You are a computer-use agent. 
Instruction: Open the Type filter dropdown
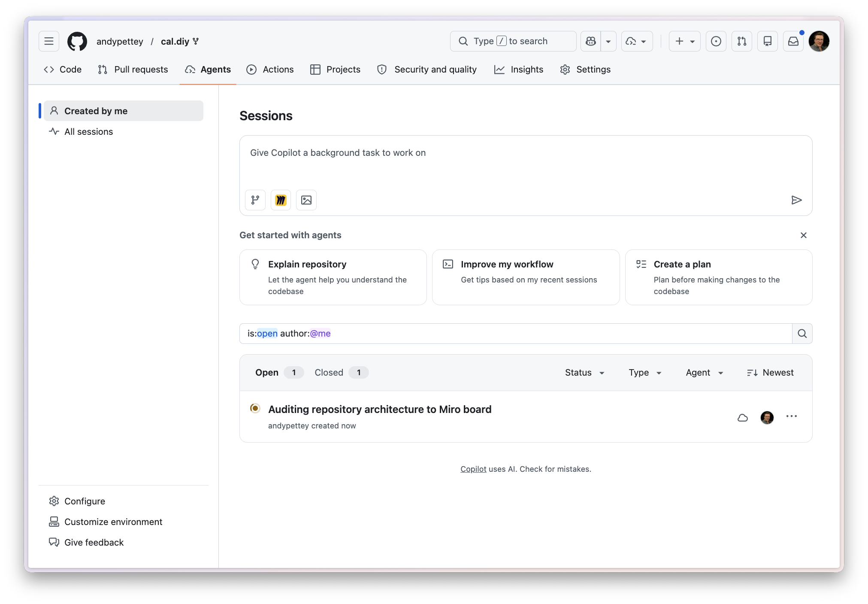point(645,373)
